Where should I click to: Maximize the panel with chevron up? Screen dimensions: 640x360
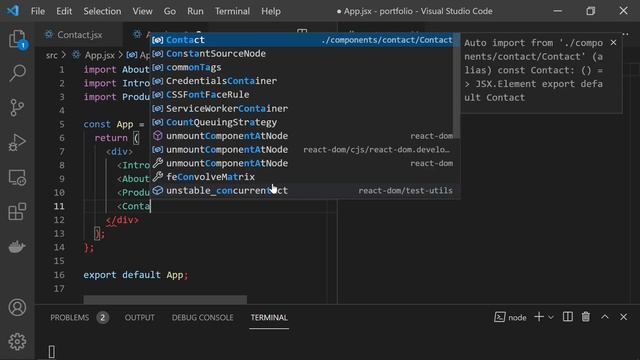point(605,317)
